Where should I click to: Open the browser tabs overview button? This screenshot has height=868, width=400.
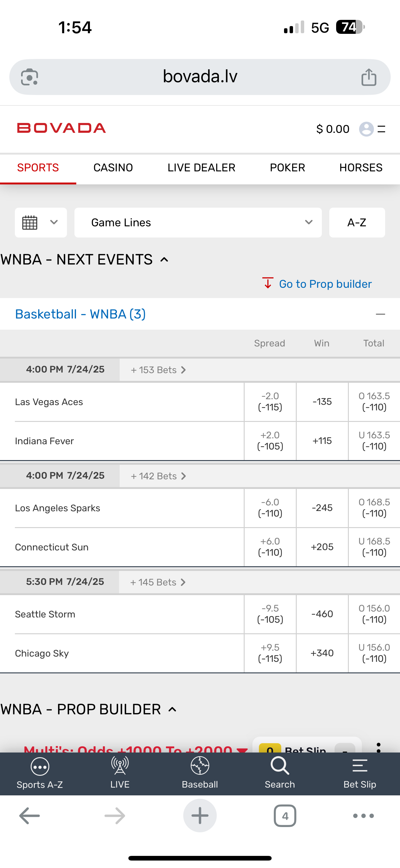(x=285, y=816)
